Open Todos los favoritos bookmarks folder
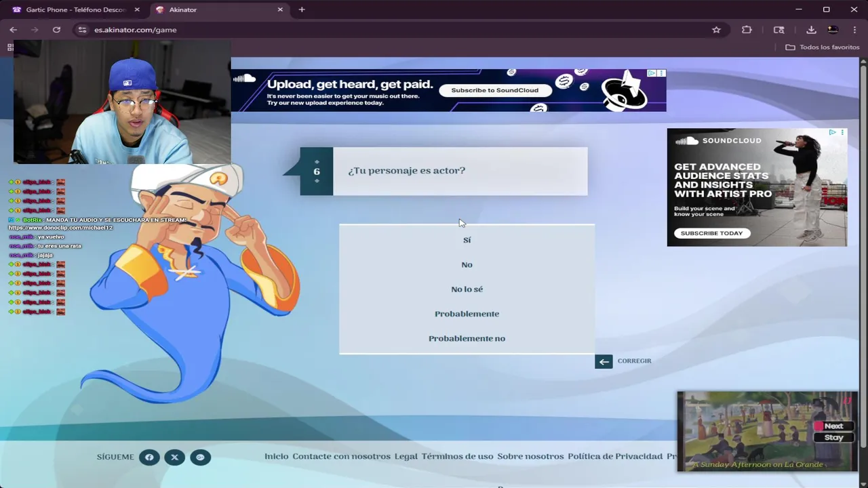Viewport: 868px width, 488px height. (823, 47)
